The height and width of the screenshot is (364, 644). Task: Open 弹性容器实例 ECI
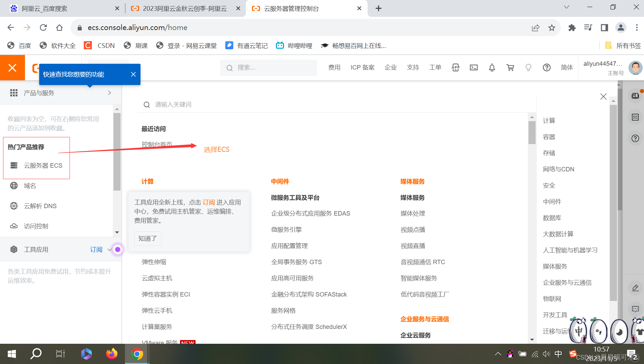coord(166,295)
